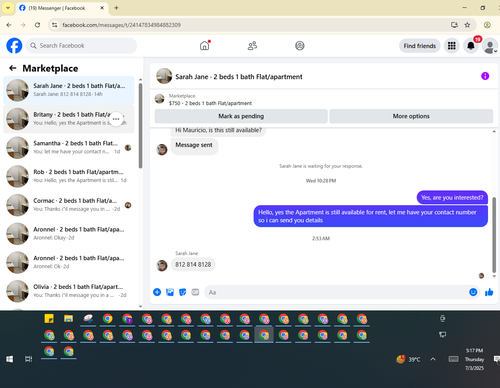The width and height of the screenshot is (500, 388).
Task: Open File Explorer on taskbar
Action: pyautogui.click(x=69, y=319)
